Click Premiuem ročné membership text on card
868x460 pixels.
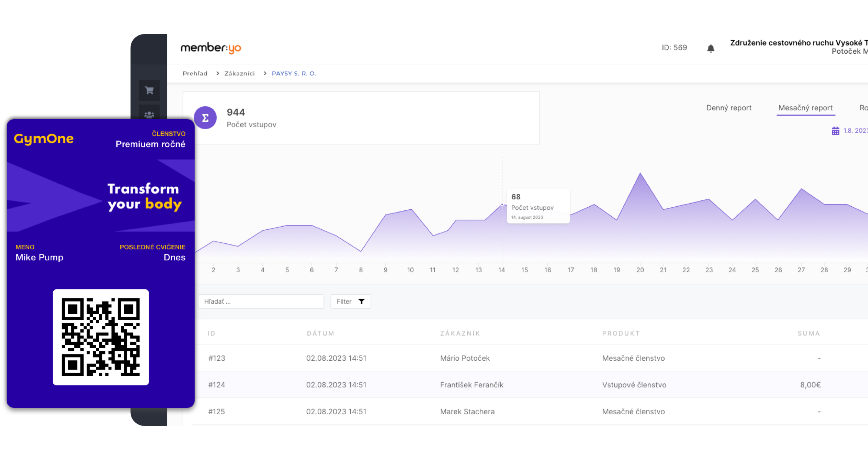point(150,144)
